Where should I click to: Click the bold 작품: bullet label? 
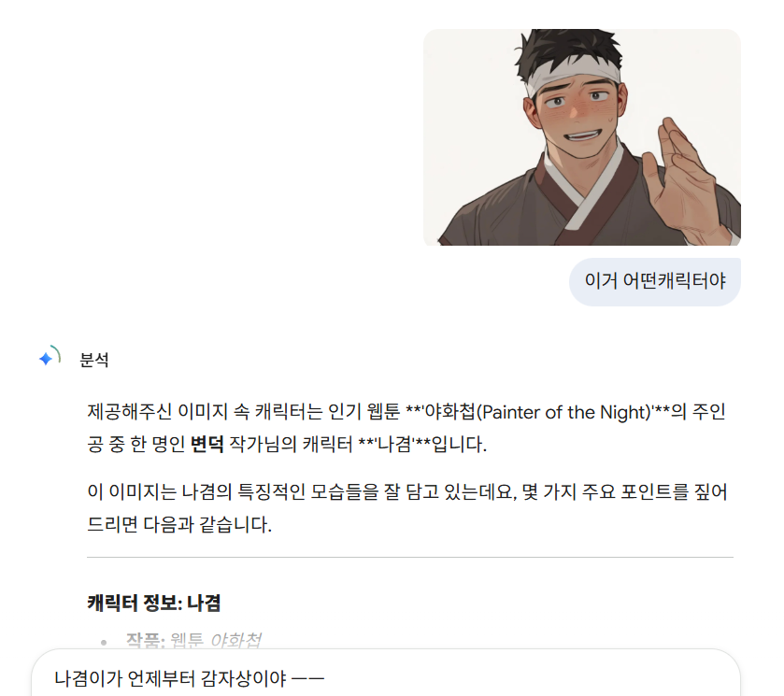[146, 640]
